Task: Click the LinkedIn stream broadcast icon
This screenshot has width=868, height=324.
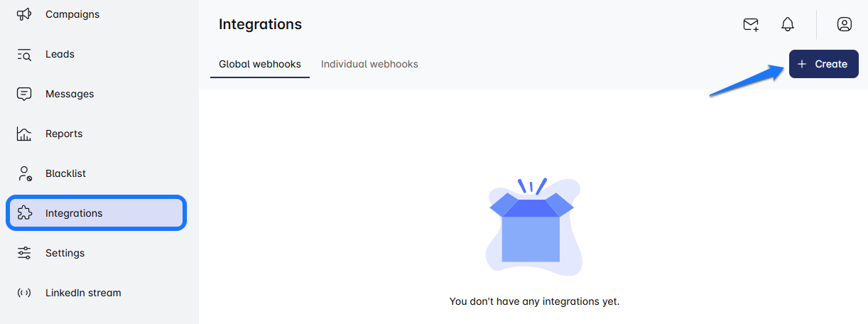Action: pyautogui.click(x=24, y=293)
